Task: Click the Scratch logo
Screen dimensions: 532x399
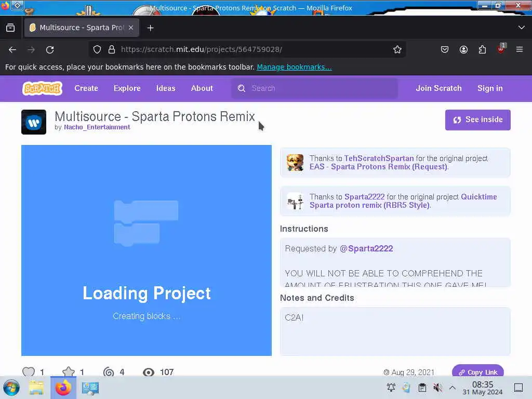Action: coord(43,88)
